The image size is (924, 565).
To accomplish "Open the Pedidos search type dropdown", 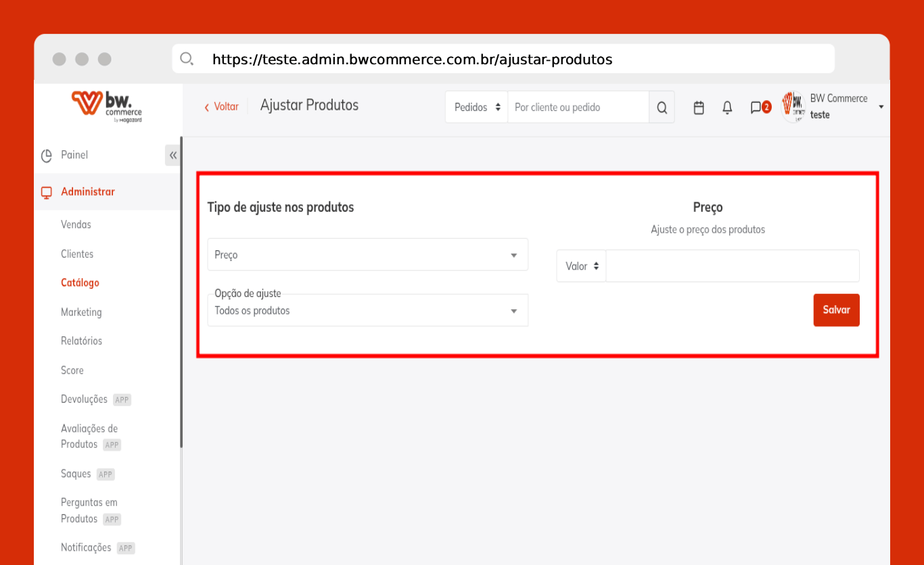I will (476, 108).
